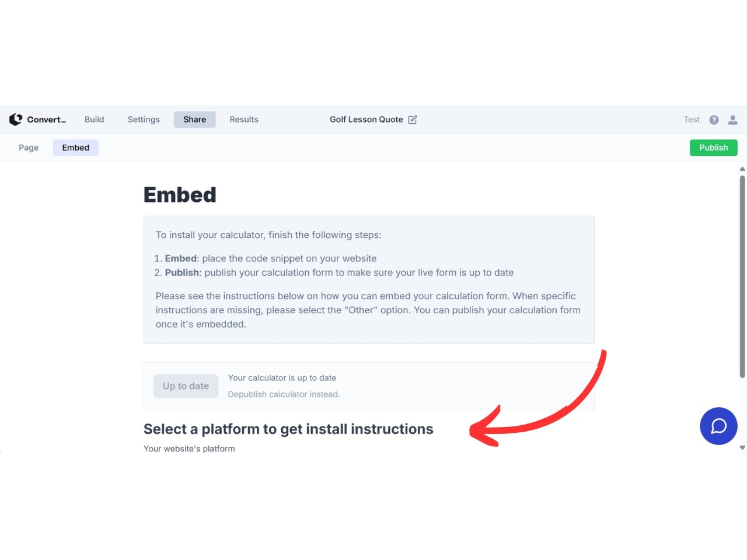This screenshot has height=560, width=747.
Task: Click the Depublish calculator instead link
Action: tap(284, 394)
